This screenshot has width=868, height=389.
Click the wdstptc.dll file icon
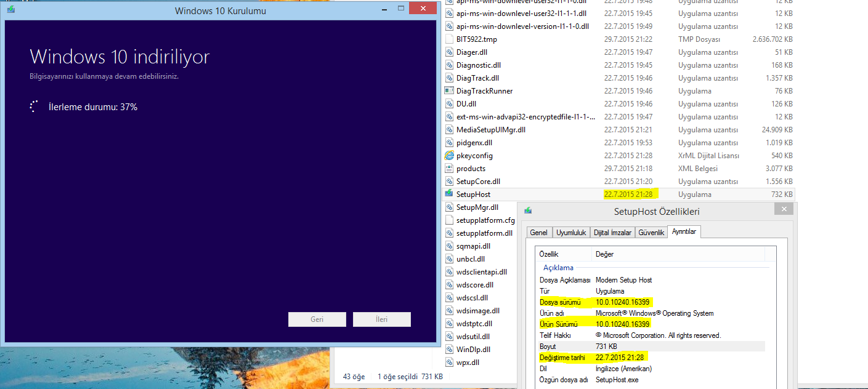pos(449,323)
